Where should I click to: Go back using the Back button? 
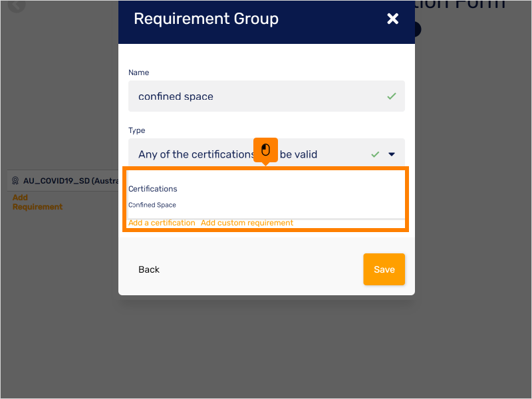coord(148,269)
